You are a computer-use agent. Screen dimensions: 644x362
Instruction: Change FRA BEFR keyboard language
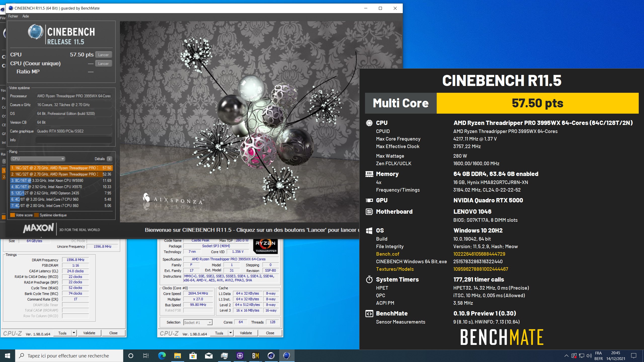[x=599, y=356]
